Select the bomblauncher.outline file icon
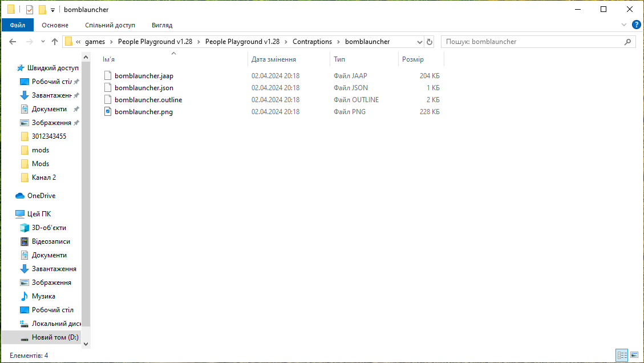This screenshot has width=644, height=363. point(108,99)
